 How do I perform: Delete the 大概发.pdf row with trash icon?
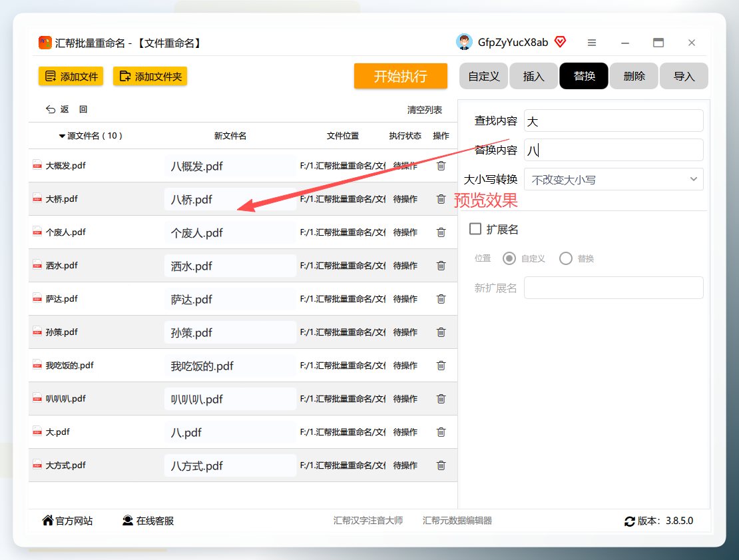pos(441,166)
